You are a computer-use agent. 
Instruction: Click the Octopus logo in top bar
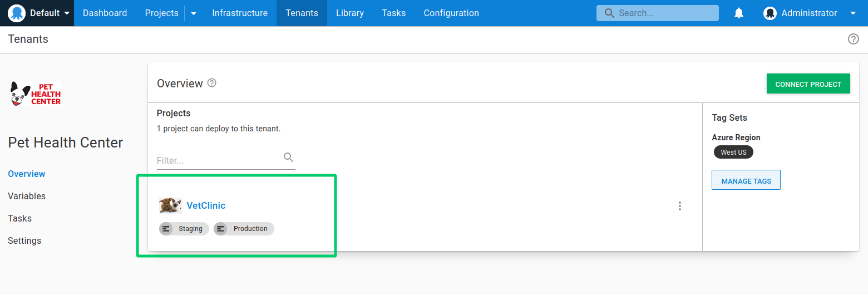(x=17, y=13)
